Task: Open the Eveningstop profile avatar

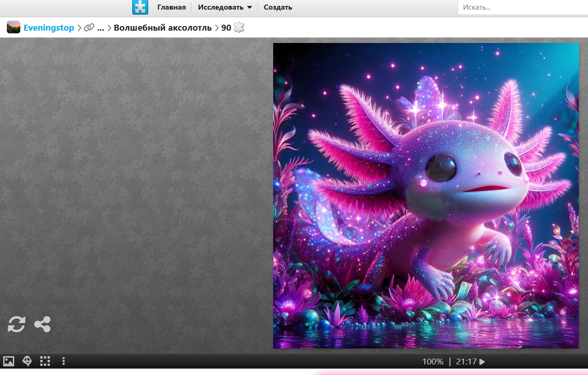Action: [x=14, y=27]
